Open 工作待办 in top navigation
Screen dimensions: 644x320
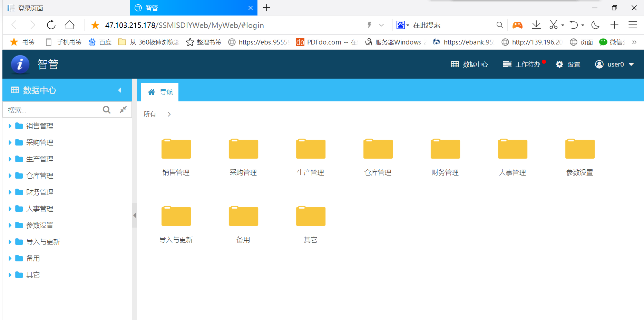coord(522,64)
